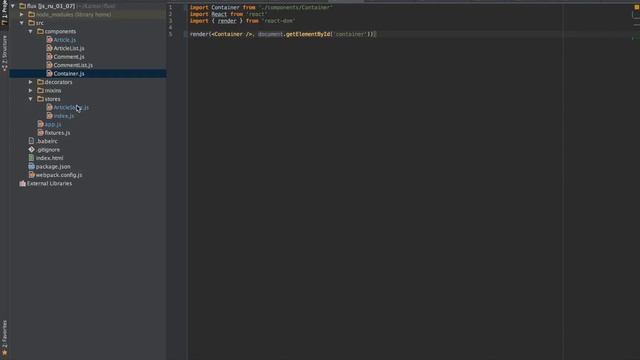This screenshot has height=360, width=640.
Task: Click the 'mixins' folder label
Action: click(53, 91)
